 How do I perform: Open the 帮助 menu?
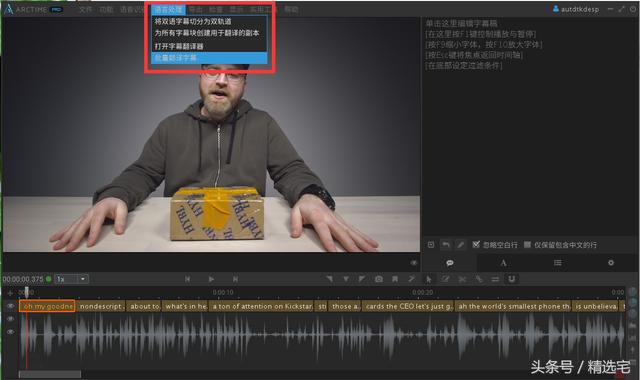click(291, 9)
